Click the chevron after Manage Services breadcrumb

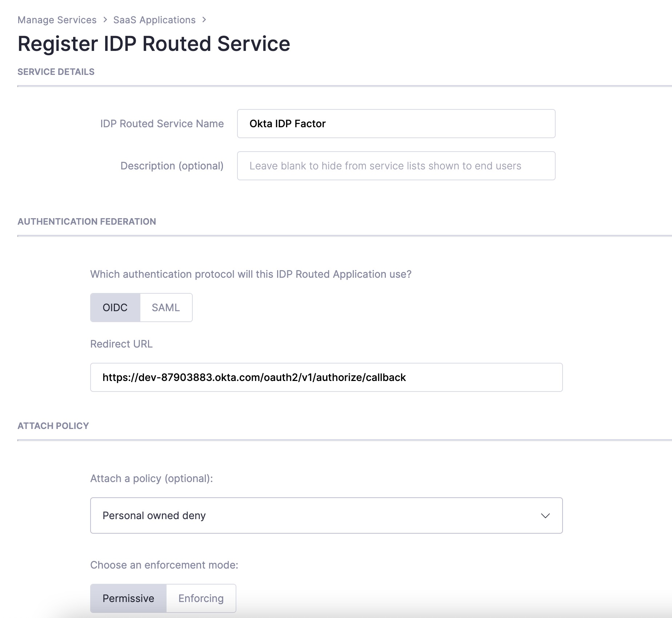(x=105, y=20)
